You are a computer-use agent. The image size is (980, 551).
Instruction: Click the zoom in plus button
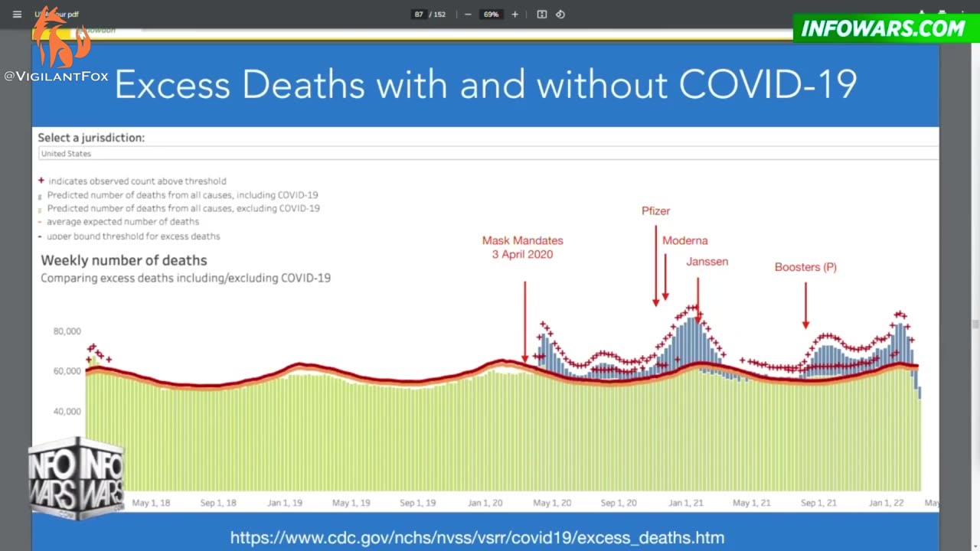point(514,14)
